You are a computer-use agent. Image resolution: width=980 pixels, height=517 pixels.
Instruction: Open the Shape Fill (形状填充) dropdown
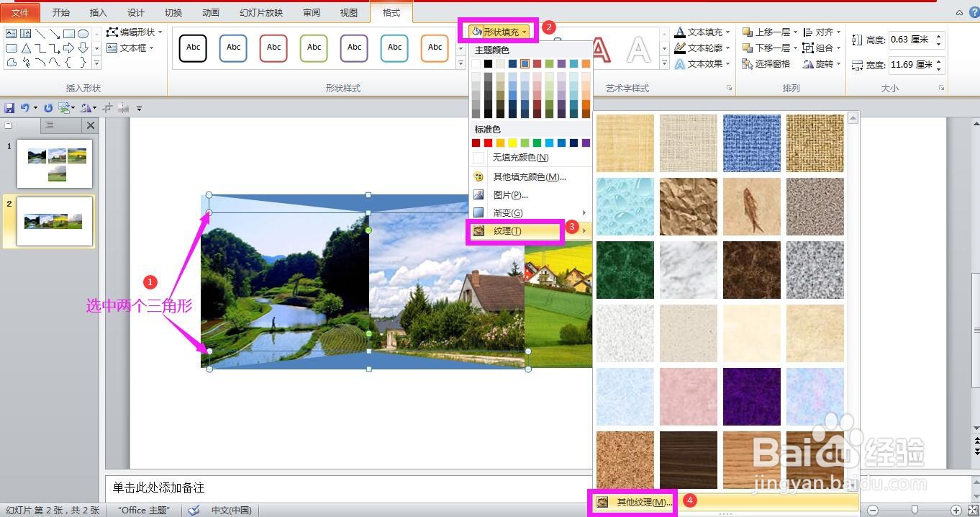click(499, 32)
